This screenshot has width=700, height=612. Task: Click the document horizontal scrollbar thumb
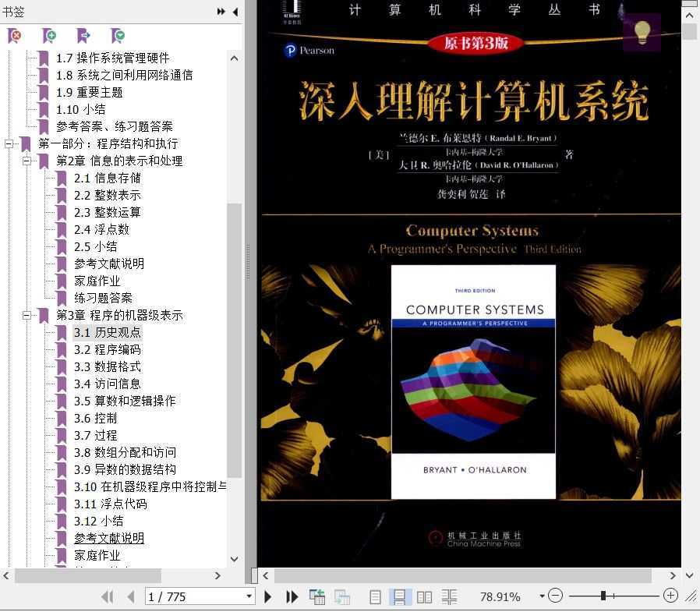(462, 576)
